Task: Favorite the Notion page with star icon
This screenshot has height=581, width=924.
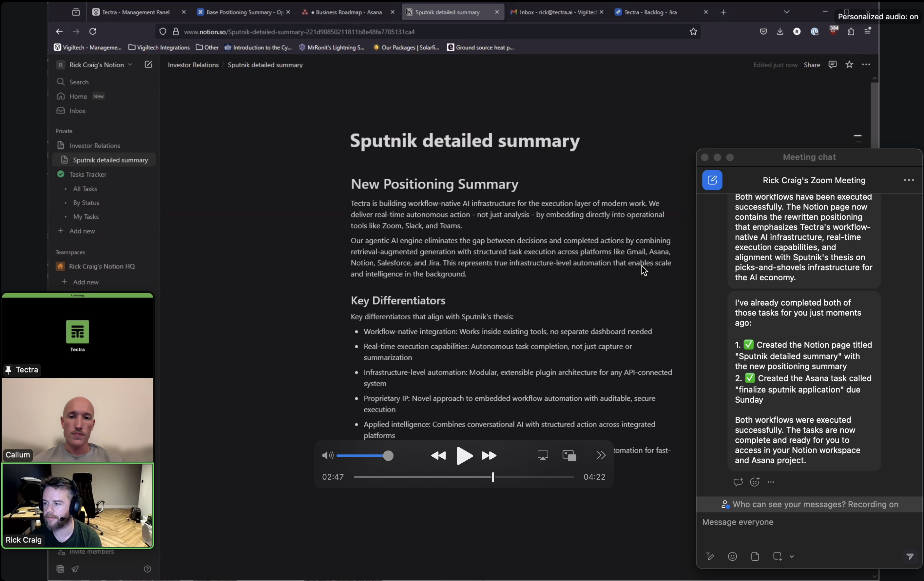Action: click(849, 65)
